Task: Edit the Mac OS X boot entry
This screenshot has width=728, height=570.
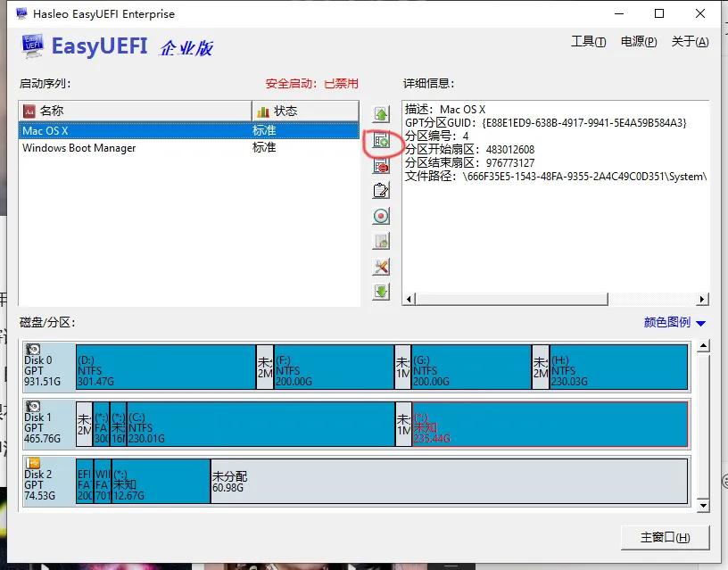Action: (x=380, y=190)
